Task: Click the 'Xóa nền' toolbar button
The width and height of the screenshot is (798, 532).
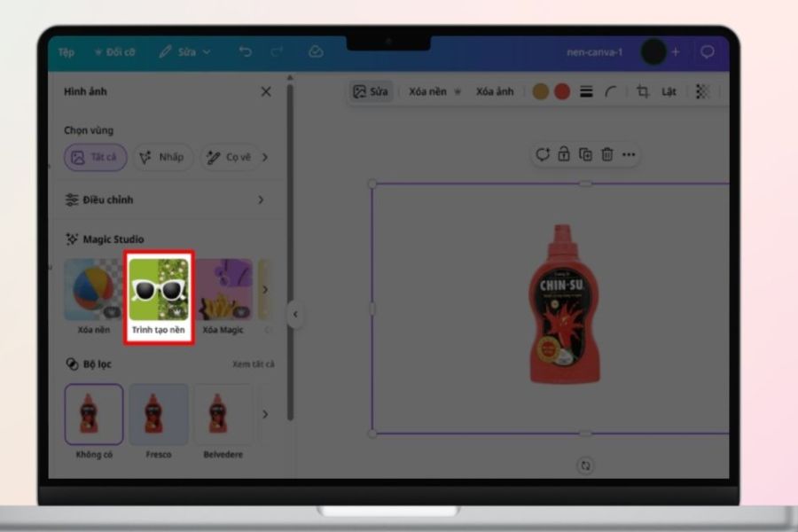Action: 434,91
